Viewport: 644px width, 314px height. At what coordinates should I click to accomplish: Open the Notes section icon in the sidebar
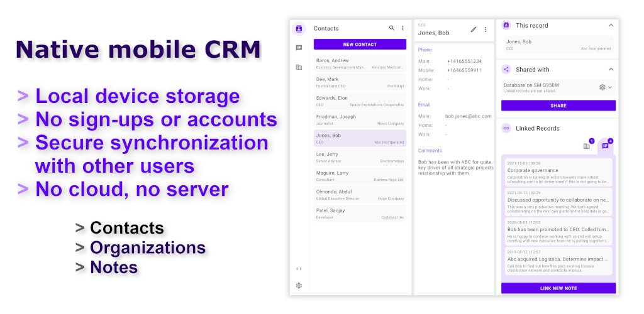tap(299, 48)
